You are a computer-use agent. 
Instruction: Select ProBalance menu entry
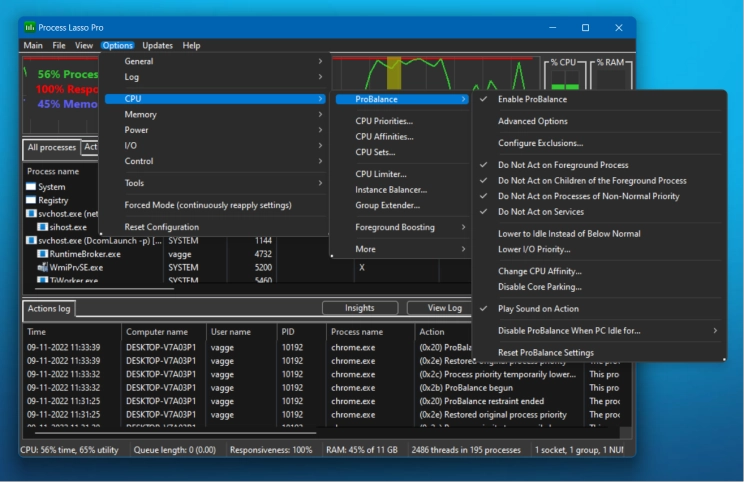[402, 99]
